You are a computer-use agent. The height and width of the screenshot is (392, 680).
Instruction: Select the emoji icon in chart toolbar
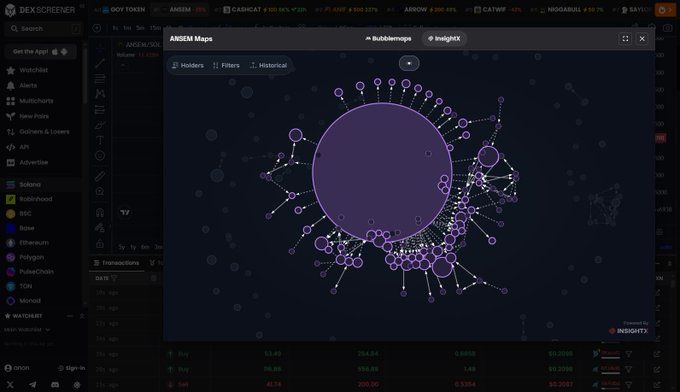click(100, 155)
